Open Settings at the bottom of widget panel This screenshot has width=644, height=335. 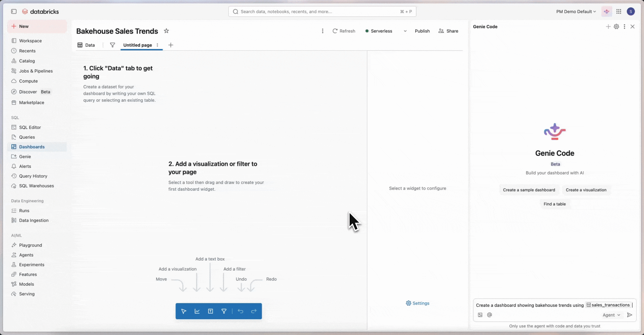(x=418, y=303)
